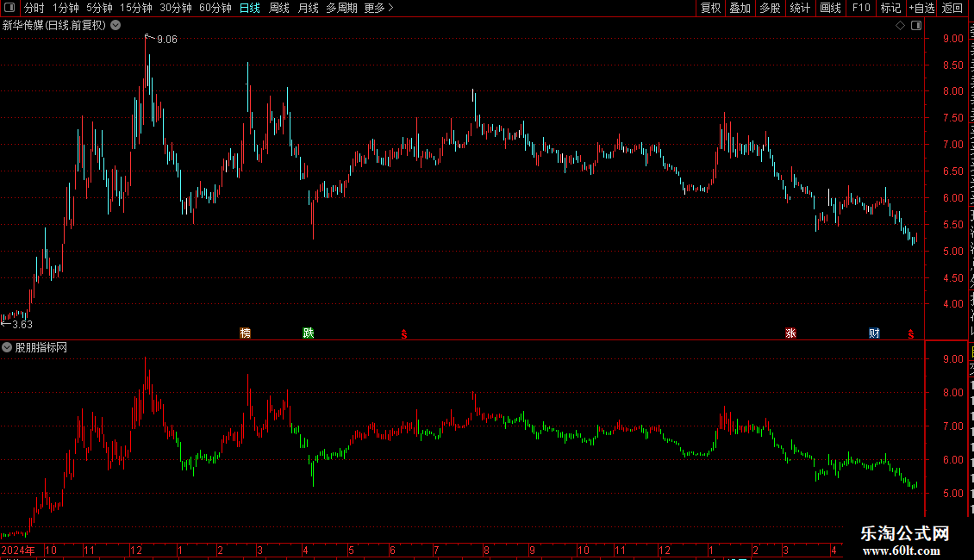The image size is (974, 560).
Task: Click the 标记 mark button
Action: pyautogui.click(x=890, y=8)
